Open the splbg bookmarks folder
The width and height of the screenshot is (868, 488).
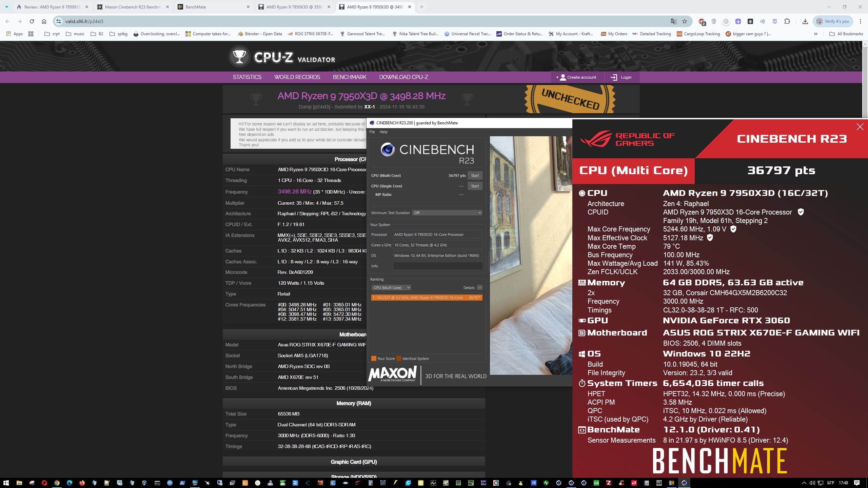click(119, 34)
